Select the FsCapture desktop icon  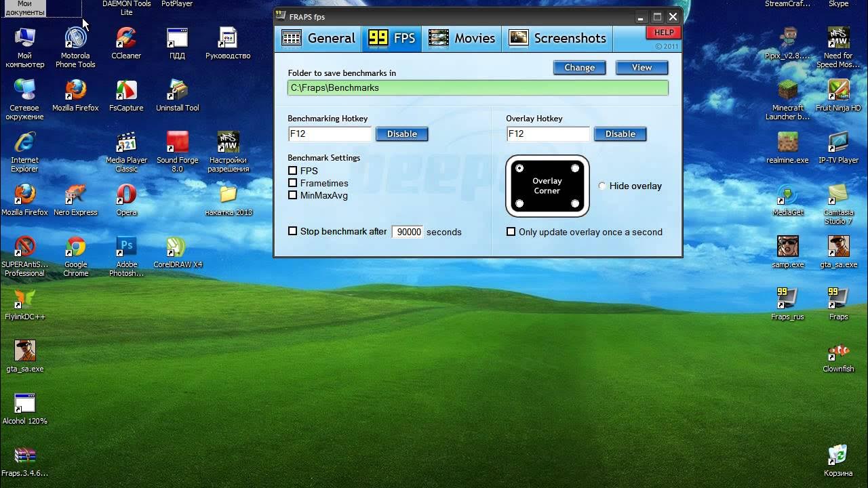(x=126, y=96)
